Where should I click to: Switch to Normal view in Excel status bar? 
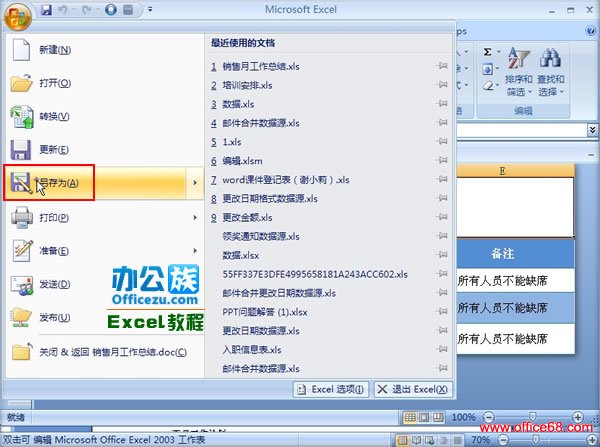(x=409, y=418)
